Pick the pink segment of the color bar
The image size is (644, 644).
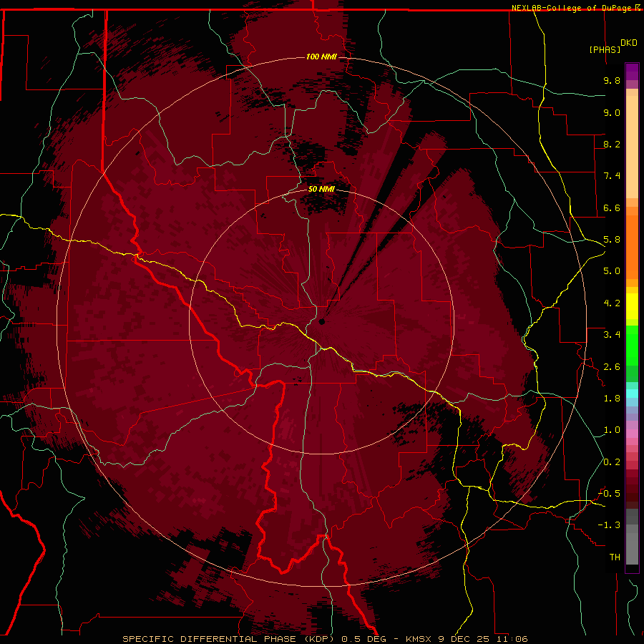pyautogui.click(x=632, y=434)
